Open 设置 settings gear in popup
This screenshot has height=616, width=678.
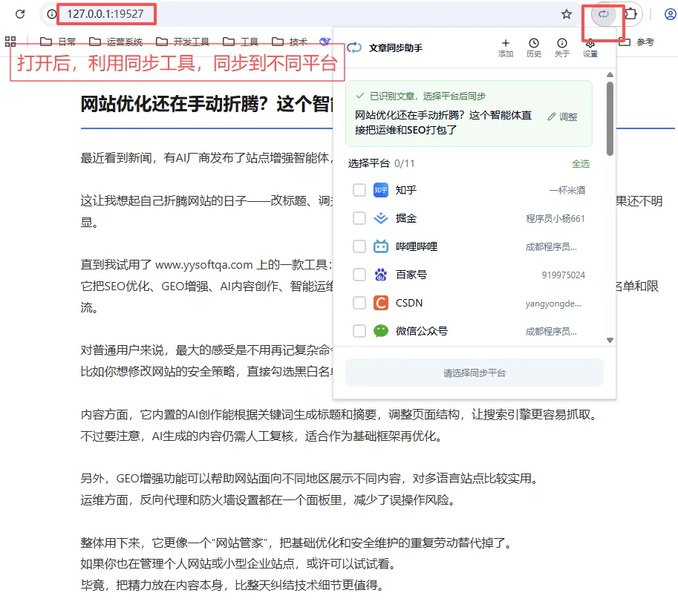[x=590, y=48]
